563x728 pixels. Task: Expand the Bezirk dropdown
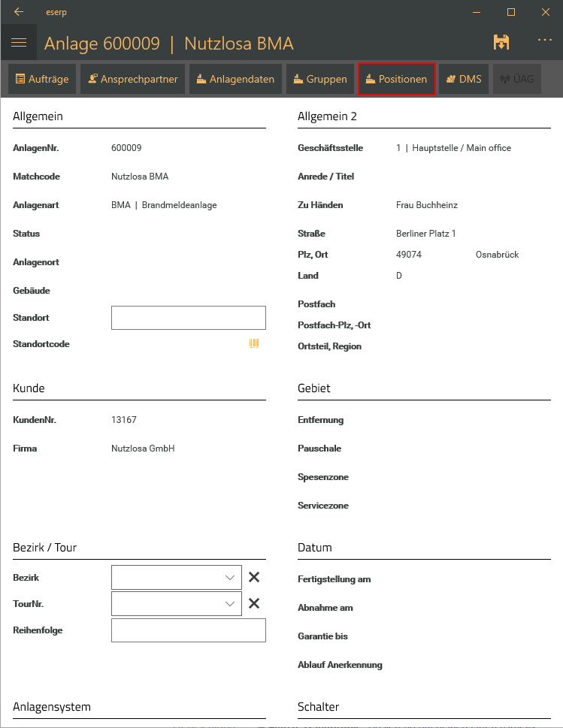click(229, 578)
